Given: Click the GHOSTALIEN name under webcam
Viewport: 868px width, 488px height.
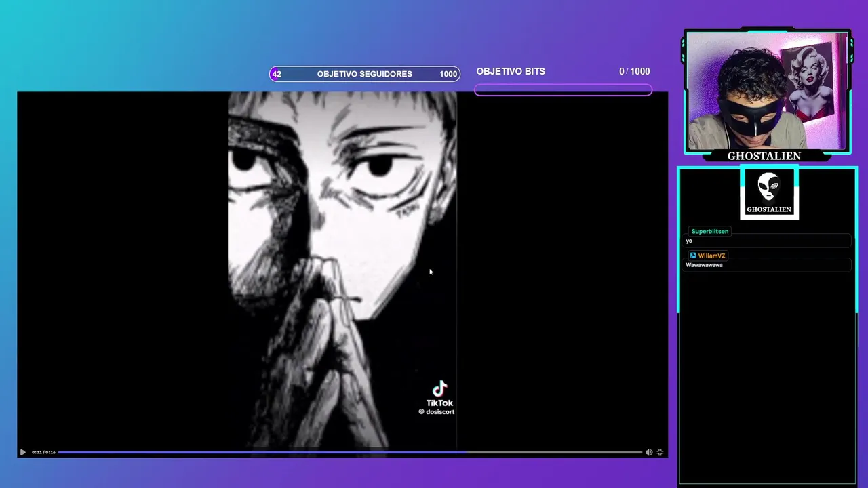Looking at the screenshot, I should coord(764,156).
